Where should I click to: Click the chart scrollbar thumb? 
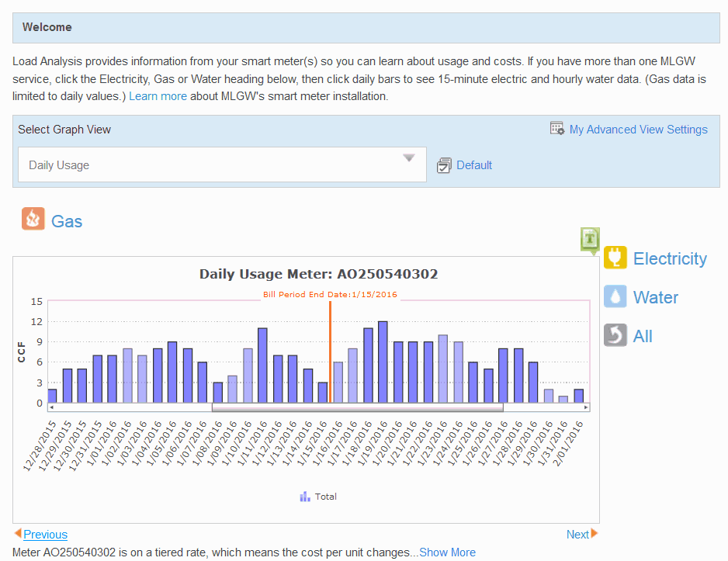(358, 407)
